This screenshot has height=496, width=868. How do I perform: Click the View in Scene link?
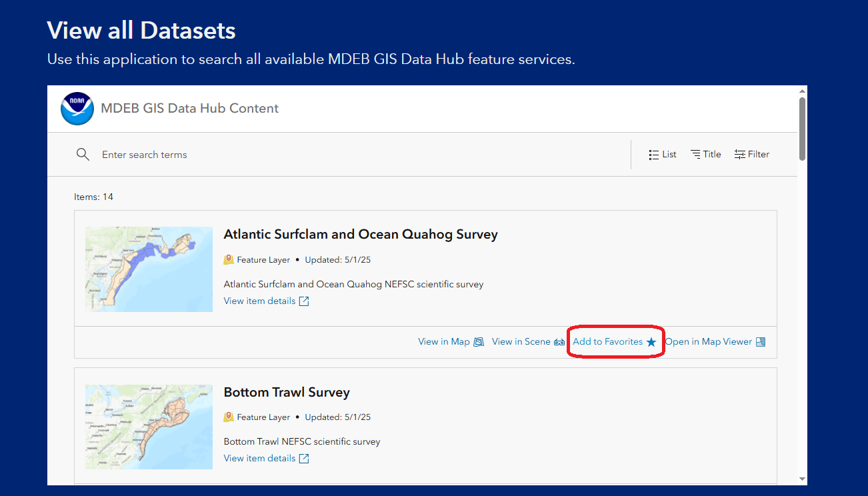pos(521,342)
